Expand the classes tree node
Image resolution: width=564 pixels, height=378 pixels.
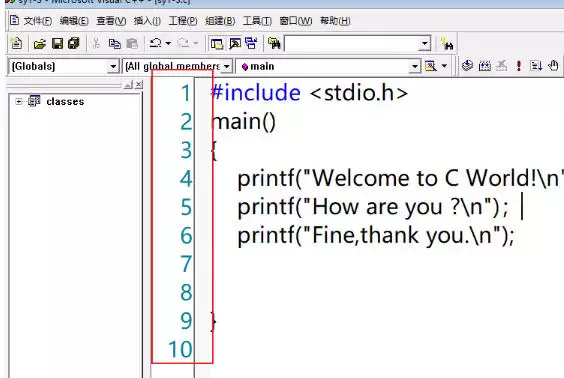(18, 102)
